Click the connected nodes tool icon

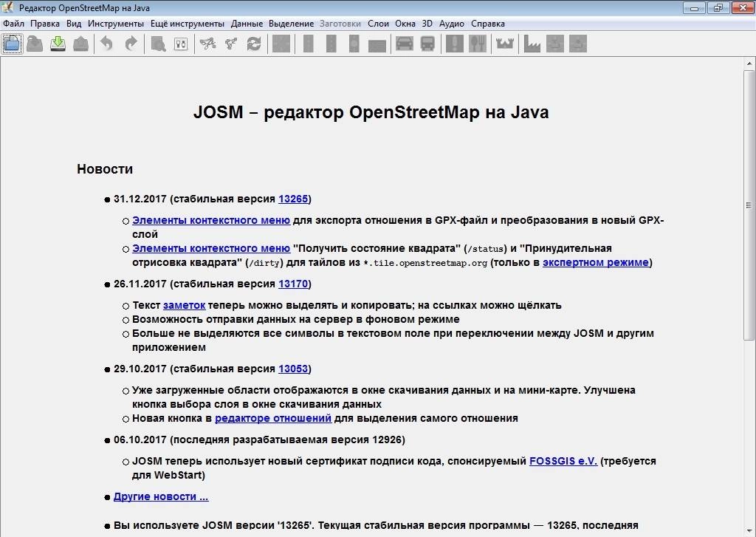coord(231,44)
